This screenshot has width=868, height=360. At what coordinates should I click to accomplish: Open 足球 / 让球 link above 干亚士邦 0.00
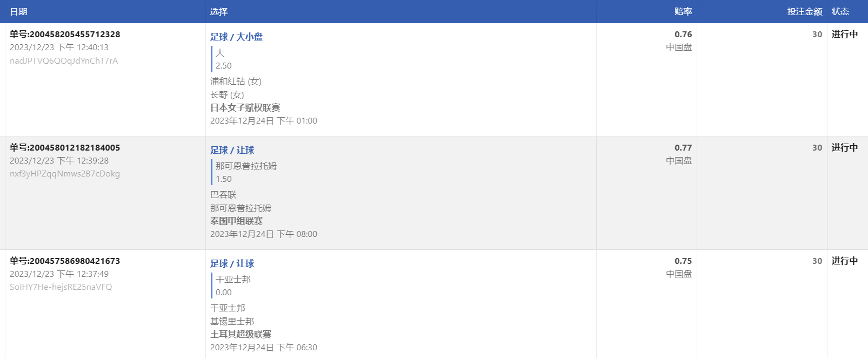[232, 263]
